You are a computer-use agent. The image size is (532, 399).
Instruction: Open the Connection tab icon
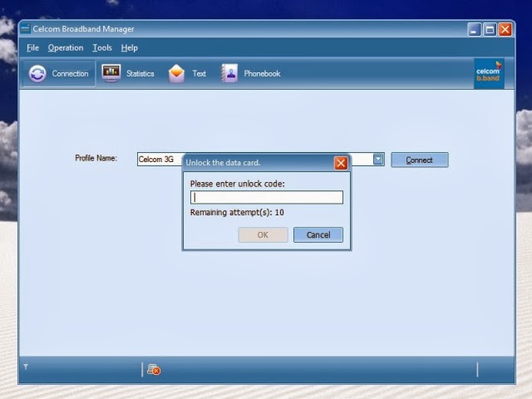(37, 74)
